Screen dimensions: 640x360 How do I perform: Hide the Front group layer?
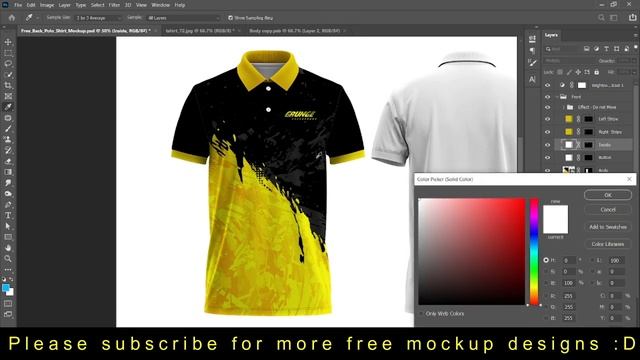548,97
